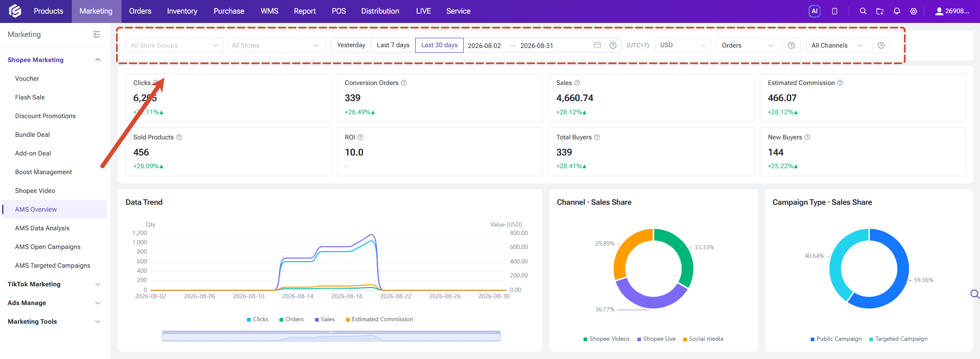Click the help icon beside the date range
Image resolution: width=980 pixels, height=359 pixels.
pyautogui.click(x=613, y=45)
